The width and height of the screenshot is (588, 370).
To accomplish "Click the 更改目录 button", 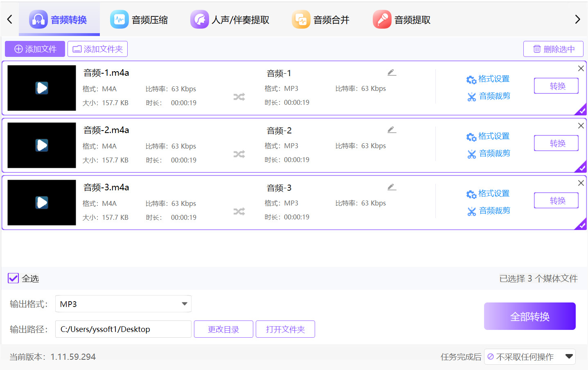I will tap(223, 329).
